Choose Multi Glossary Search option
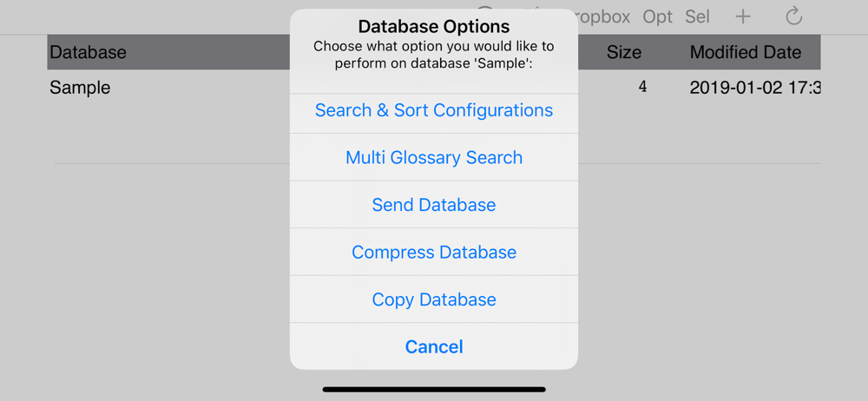 point(434,157)
